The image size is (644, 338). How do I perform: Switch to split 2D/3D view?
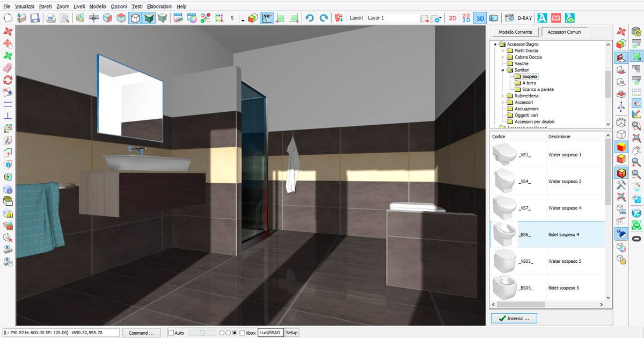(x=466, y=18)
